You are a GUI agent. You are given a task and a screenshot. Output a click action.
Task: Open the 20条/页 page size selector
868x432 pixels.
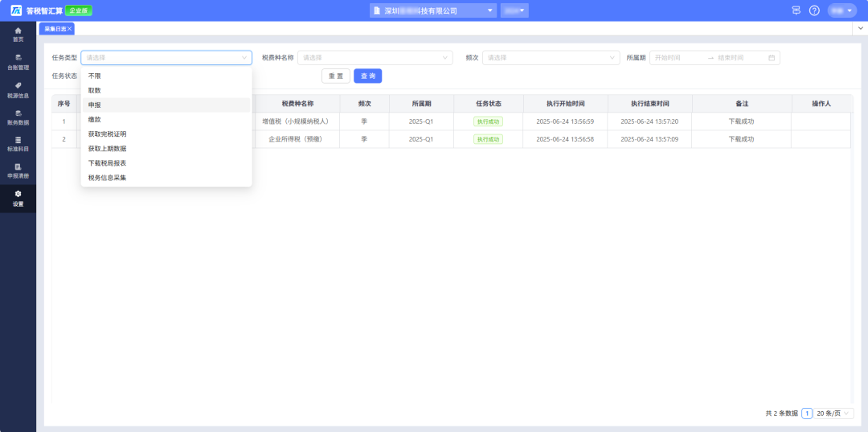[x=833, y=413]
